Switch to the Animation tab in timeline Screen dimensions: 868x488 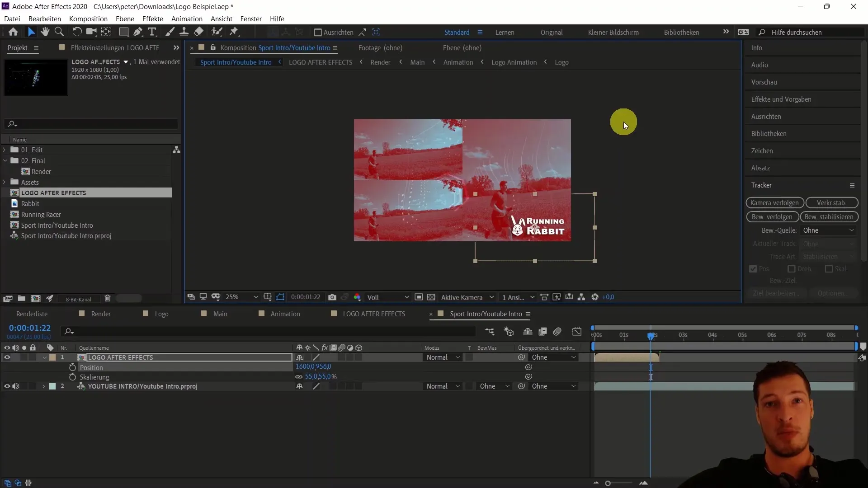coord(286,314)
